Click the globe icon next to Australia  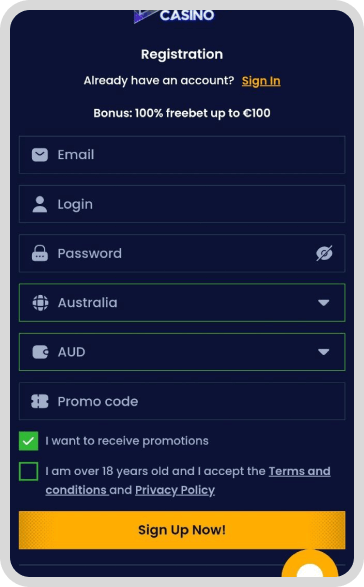pos(40,302)
